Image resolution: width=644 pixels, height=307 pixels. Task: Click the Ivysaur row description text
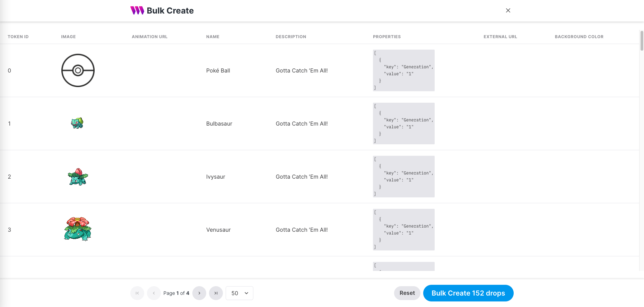coord(302,177)
